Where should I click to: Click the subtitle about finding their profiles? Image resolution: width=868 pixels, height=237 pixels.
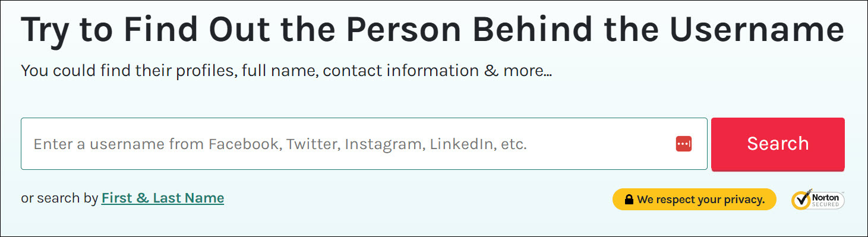tap(286, 71)
